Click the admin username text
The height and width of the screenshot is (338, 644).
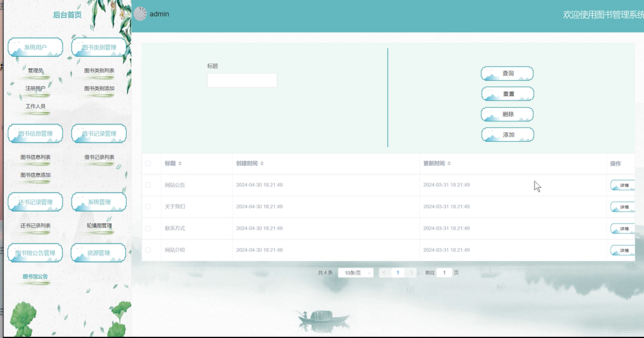(x=160, y=14)
